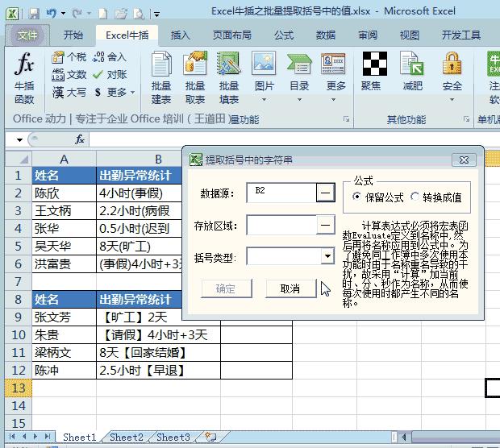Switch to the 审阅 ribbon tab
This screenshot has width=500, height=448.
tap(368, 35)
